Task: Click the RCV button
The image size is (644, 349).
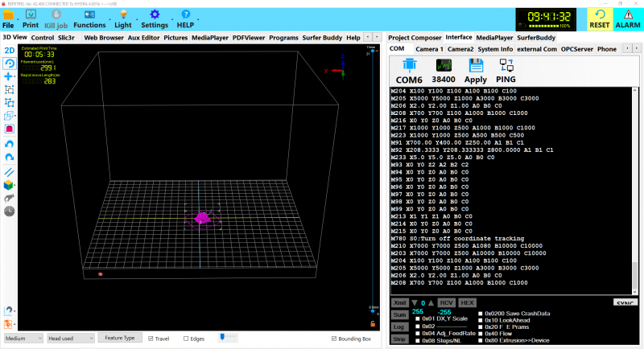Action: tap(446, 303)
